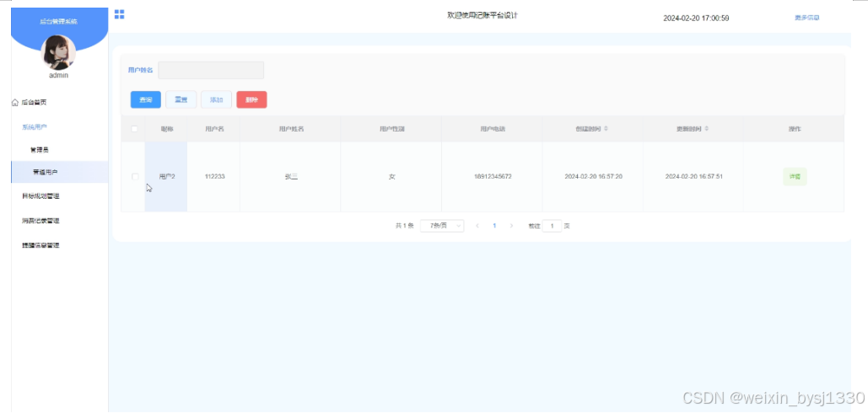Select 普通用户 submenu item

(60, 172)
